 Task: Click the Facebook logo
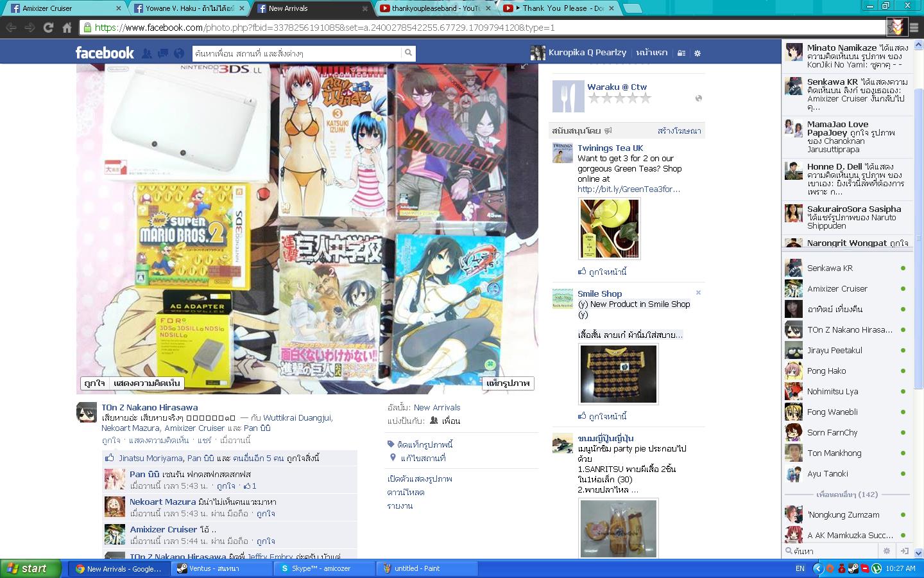105,53
